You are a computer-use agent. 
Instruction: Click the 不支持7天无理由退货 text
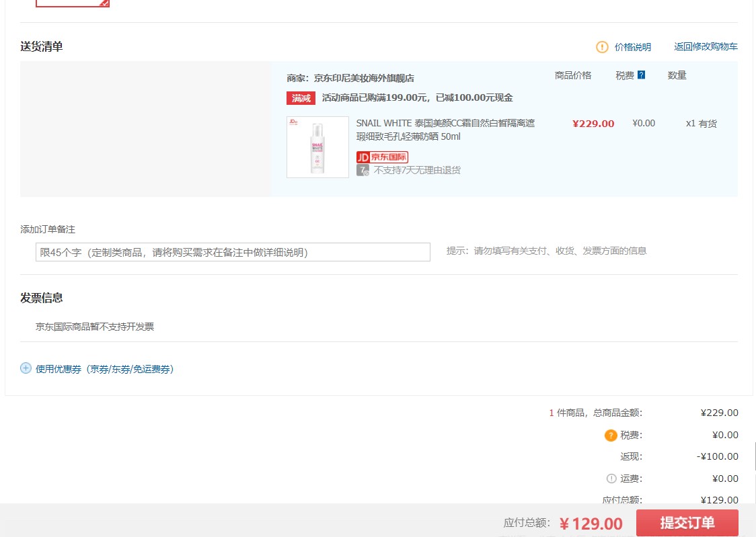coord(417,170)
